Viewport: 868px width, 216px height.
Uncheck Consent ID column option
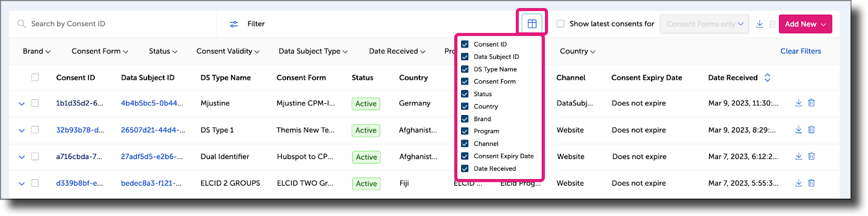[465, 45]
